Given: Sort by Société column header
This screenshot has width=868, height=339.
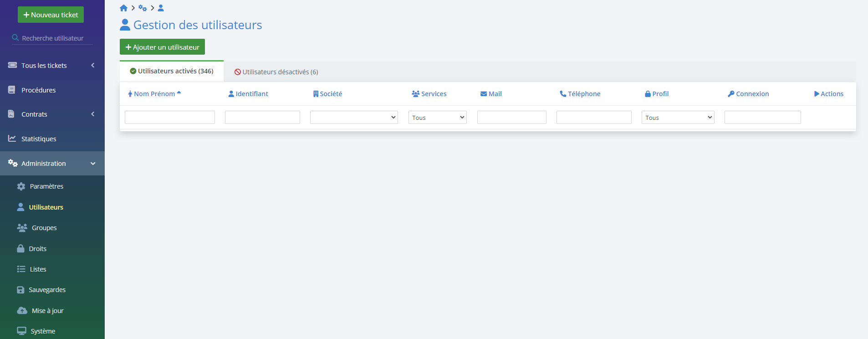Looking at the screenshot, I should [327, 94].
